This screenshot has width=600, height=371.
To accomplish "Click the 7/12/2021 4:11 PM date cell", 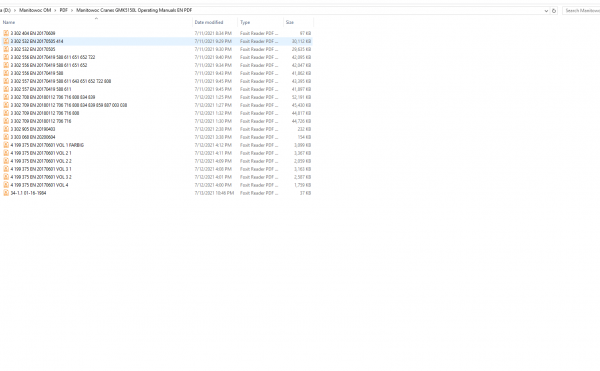I will pos(213,153).
